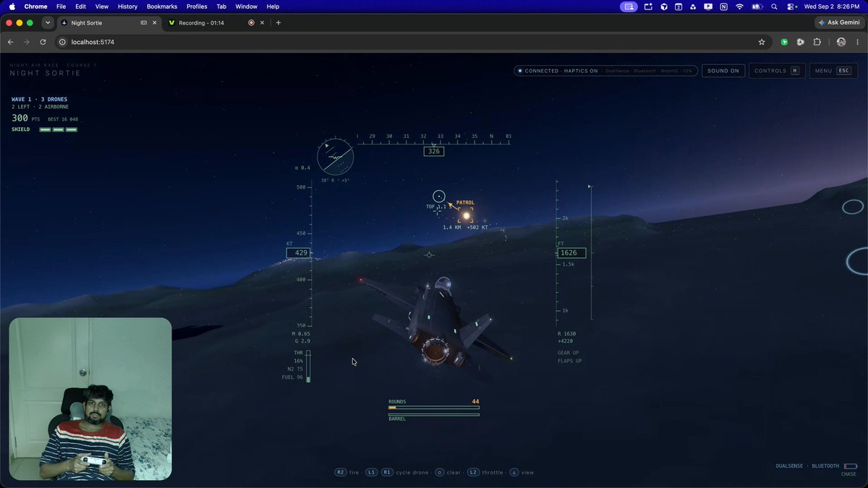Open the View menu
The image size is (868, 488).
click(x=102, y=6)
